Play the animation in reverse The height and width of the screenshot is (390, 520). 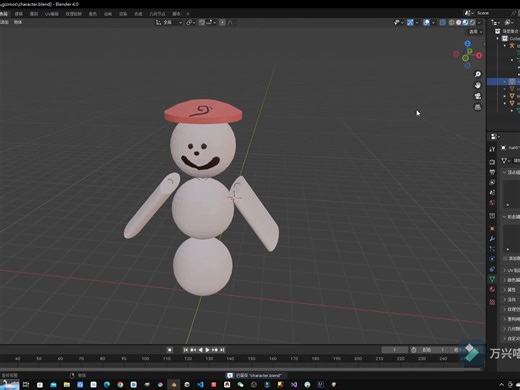200,350
